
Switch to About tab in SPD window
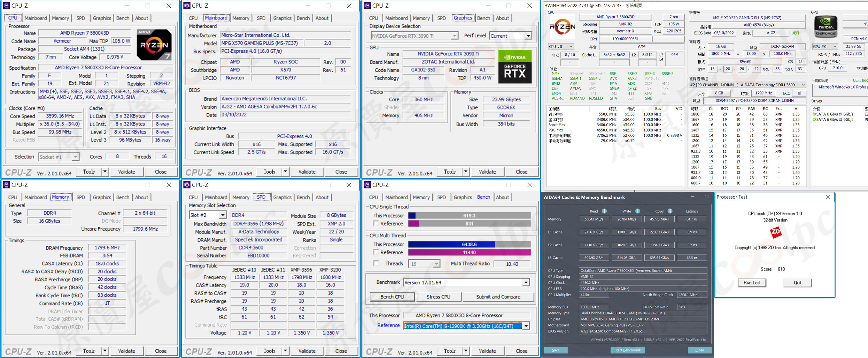pyautogui.click(x=322, y=197)
